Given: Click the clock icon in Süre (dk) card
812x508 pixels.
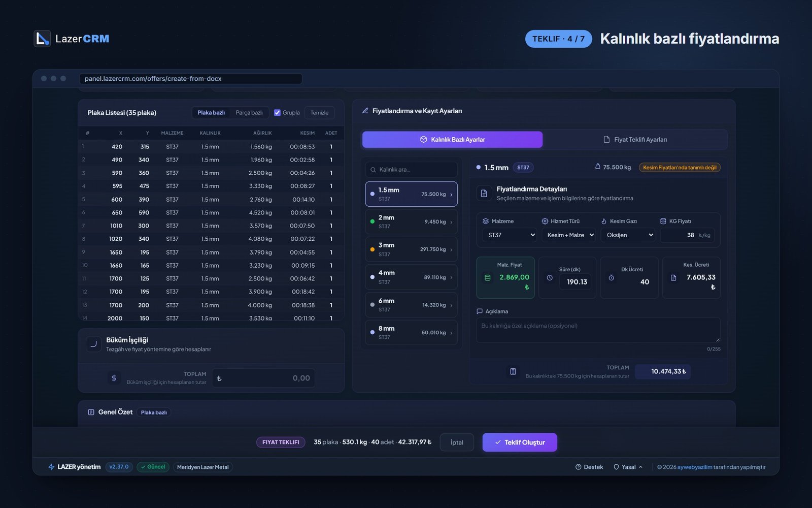Looking at the screenshot, I should (550, 278).
